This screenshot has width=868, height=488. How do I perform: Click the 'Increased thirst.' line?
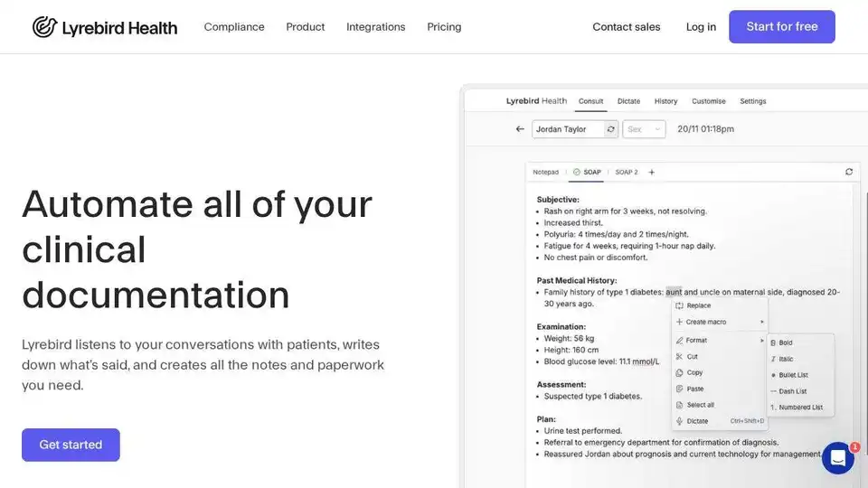pos(573,222)
